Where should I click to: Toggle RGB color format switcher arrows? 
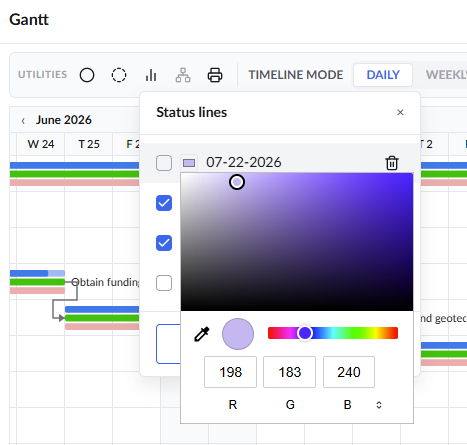(x=379, y=405)
